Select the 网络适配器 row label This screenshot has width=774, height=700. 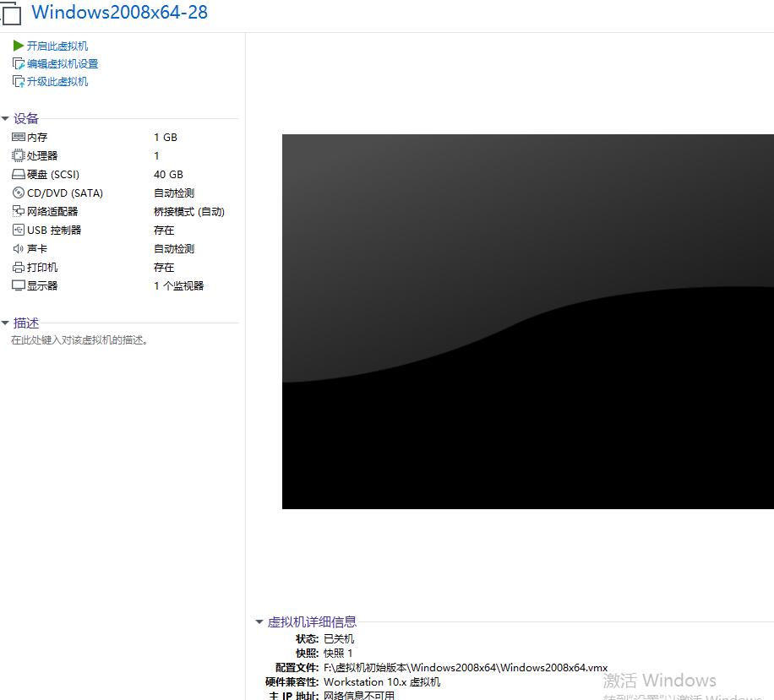point(52,212)
